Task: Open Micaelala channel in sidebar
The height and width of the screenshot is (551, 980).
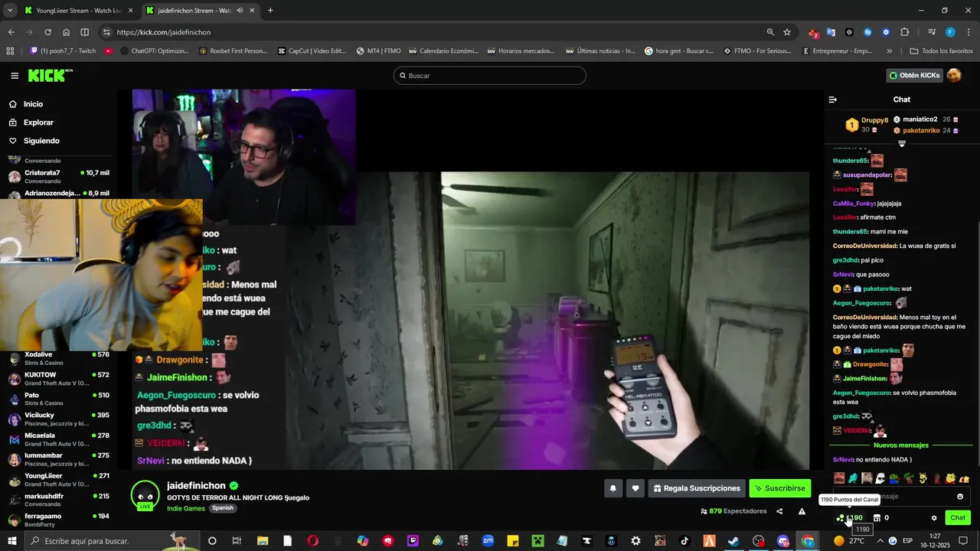Action: point(60,439)
